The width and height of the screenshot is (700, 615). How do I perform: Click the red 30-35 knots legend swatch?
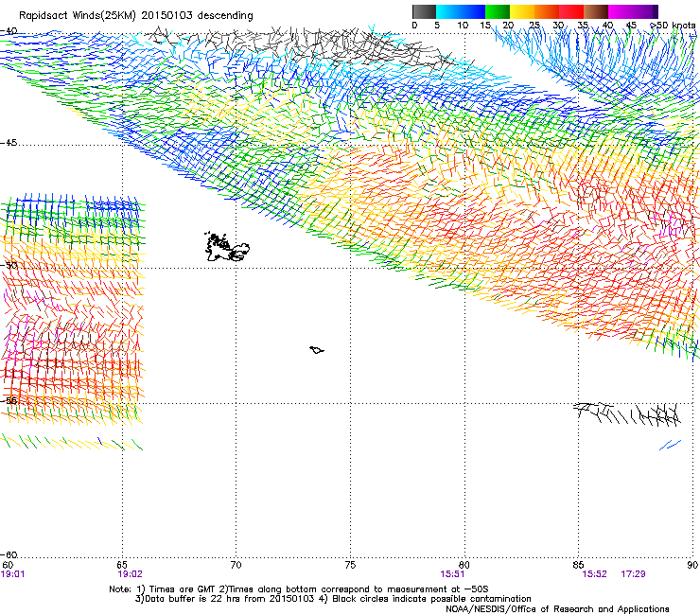point(571,11)
